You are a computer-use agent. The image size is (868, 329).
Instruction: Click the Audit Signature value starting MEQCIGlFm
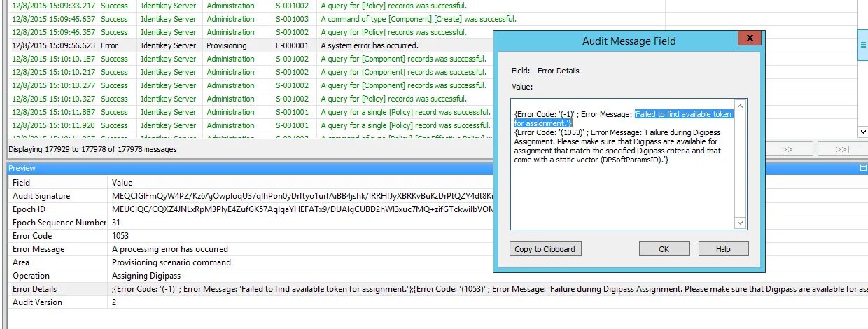pos(302,196)
